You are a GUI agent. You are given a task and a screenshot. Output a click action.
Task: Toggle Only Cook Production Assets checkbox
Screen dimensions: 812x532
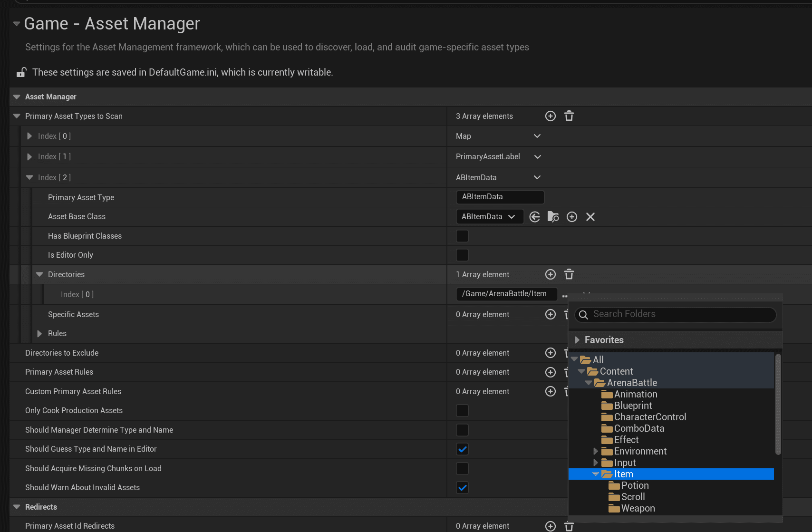[x=462, y=411]
